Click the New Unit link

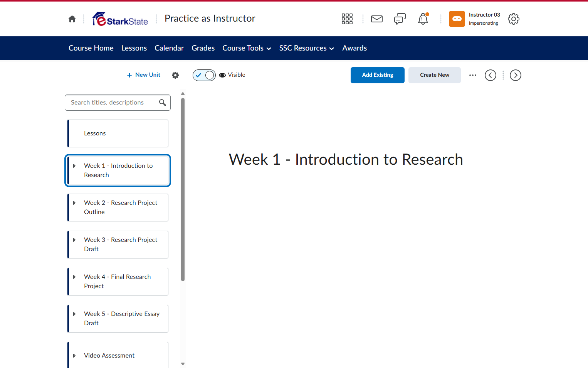point(144,75)
